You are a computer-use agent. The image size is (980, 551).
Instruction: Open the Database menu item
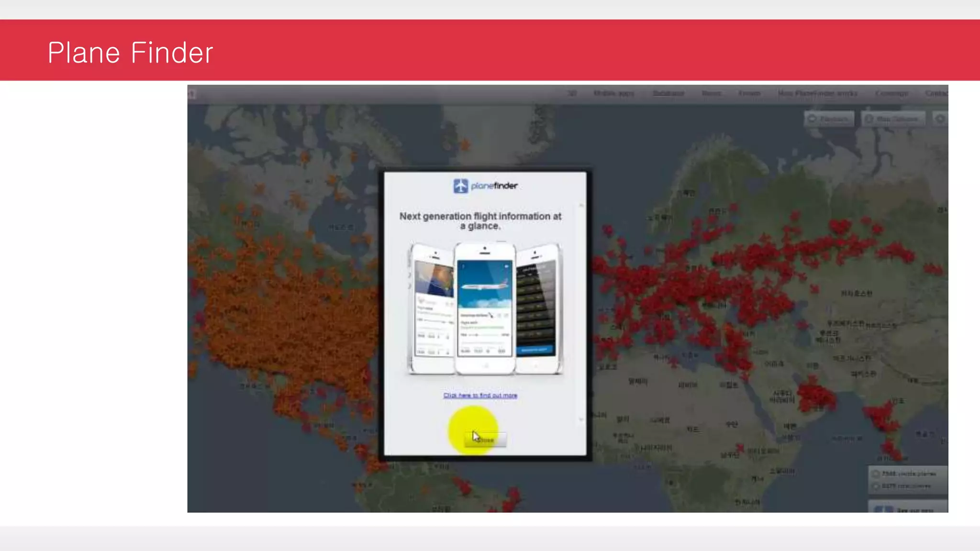[x=668, y=93]
